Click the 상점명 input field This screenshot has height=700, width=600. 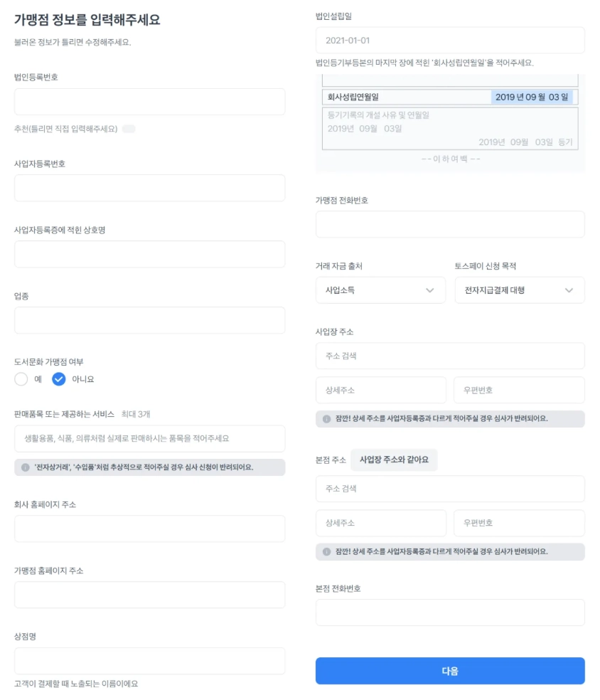click(150, 661)
